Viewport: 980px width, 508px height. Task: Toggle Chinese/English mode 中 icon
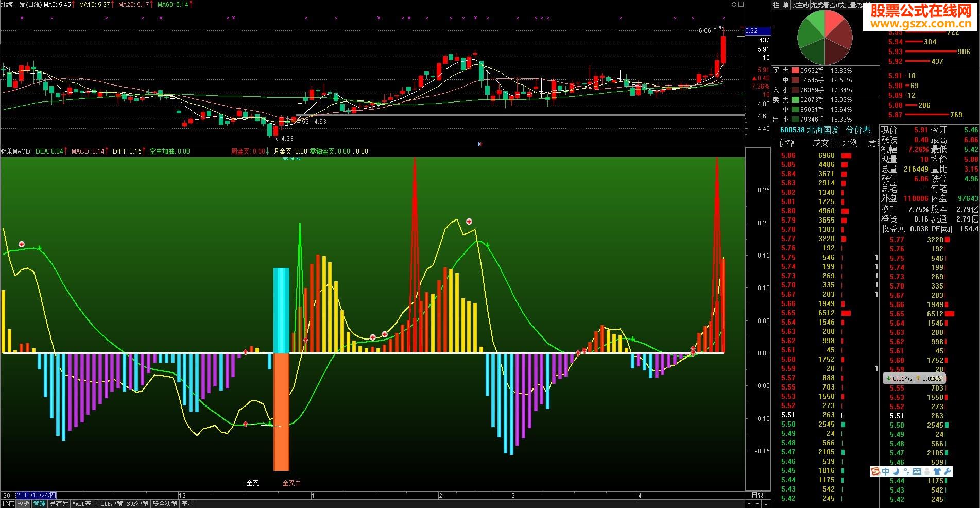tap(886, 471)
